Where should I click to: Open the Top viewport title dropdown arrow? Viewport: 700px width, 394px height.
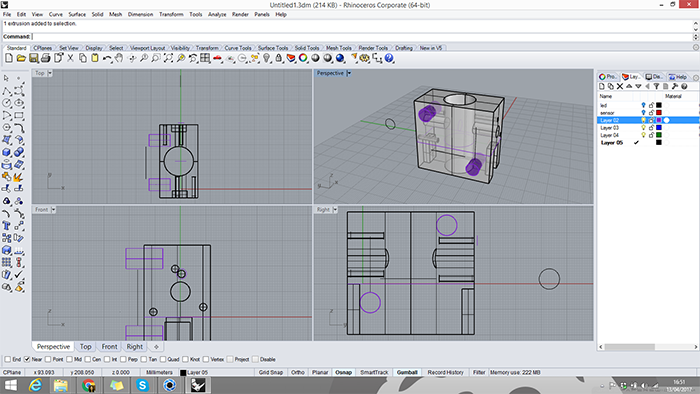tap(50, 73)
